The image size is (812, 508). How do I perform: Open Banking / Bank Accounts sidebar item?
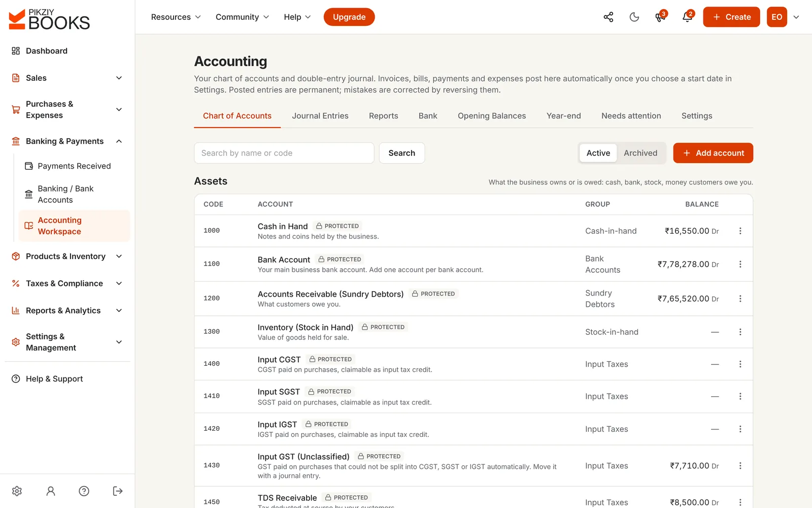coord(74,194)
